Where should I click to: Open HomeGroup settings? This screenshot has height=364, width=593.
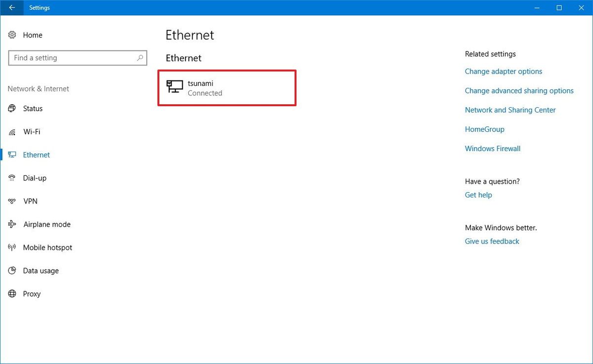point(484,129)
